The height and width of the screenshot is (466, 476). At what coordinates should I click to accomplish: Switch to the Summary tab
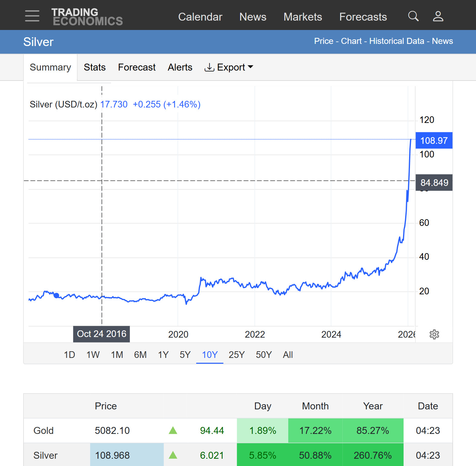click(x=50, y=67)
